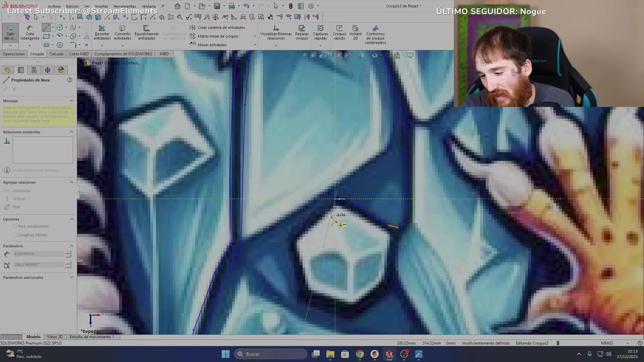Collapse the Opciones section
Viewport: 644px width, 362px height.
(71, 219)
